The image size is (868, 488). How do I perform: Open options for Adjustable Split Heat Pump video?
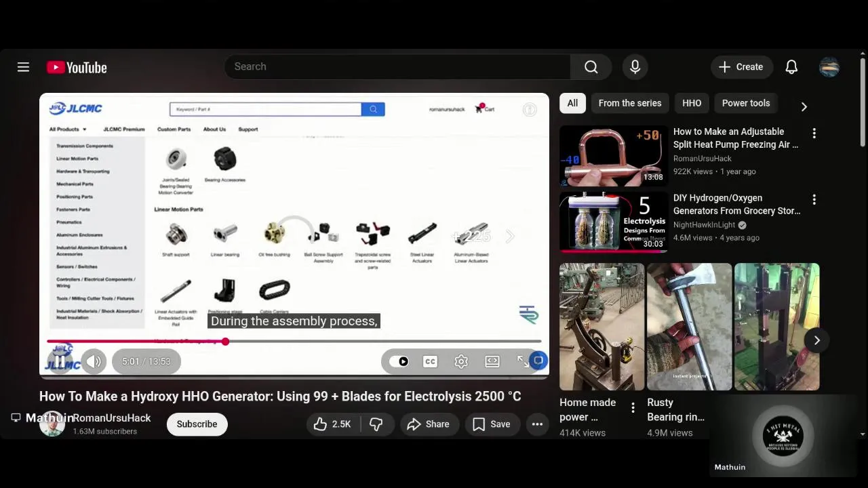click(814, 134)
